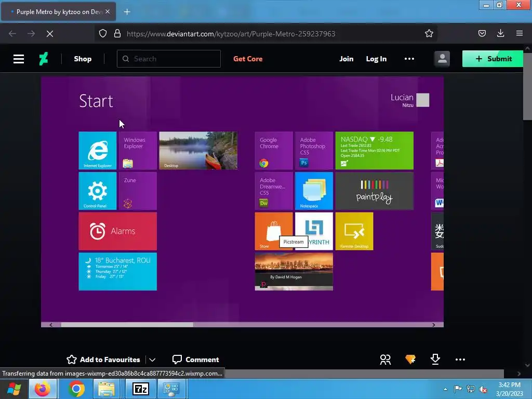Stop page loading in Firefox toolbar
Image resolution: width=532 pixels, height=399 pixels.
point(50,34)
